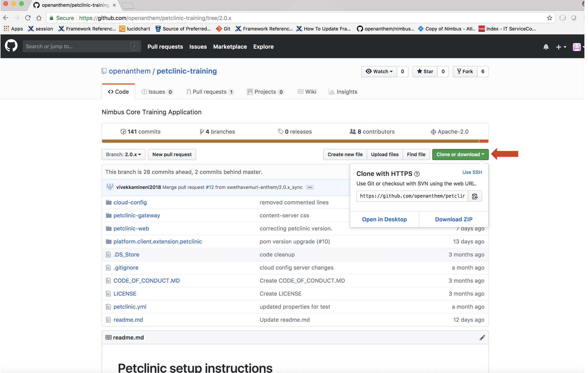Open Explore in top navigation
The image size is (588, 373).
click(x=263, y=47)
